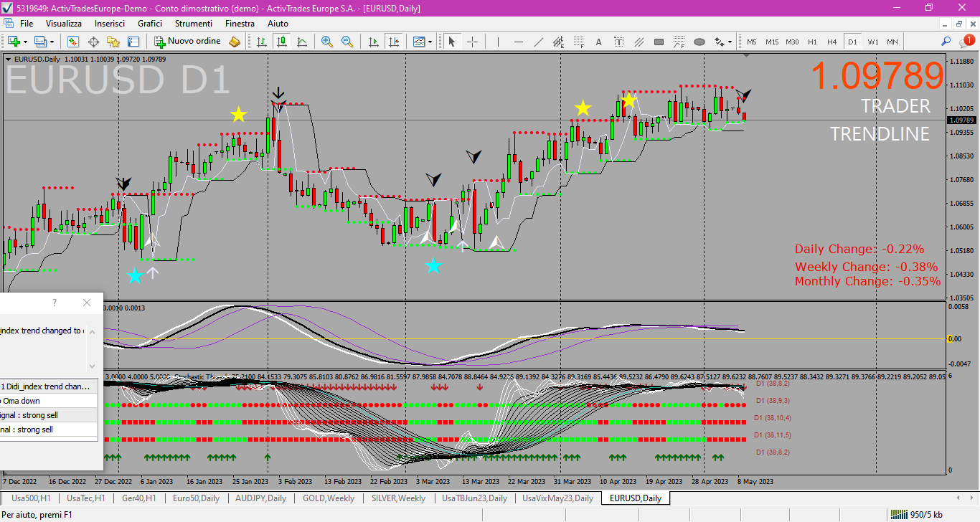Select the Fibonacci retracement tool
This screenshot has width=980, height=522.
coord(578,42)
